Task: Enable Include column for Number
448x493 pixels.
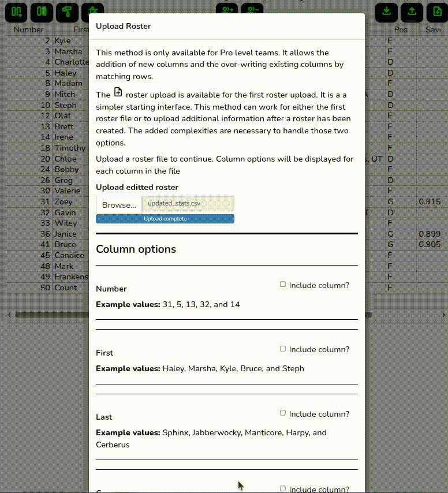Action: [283, 284]
